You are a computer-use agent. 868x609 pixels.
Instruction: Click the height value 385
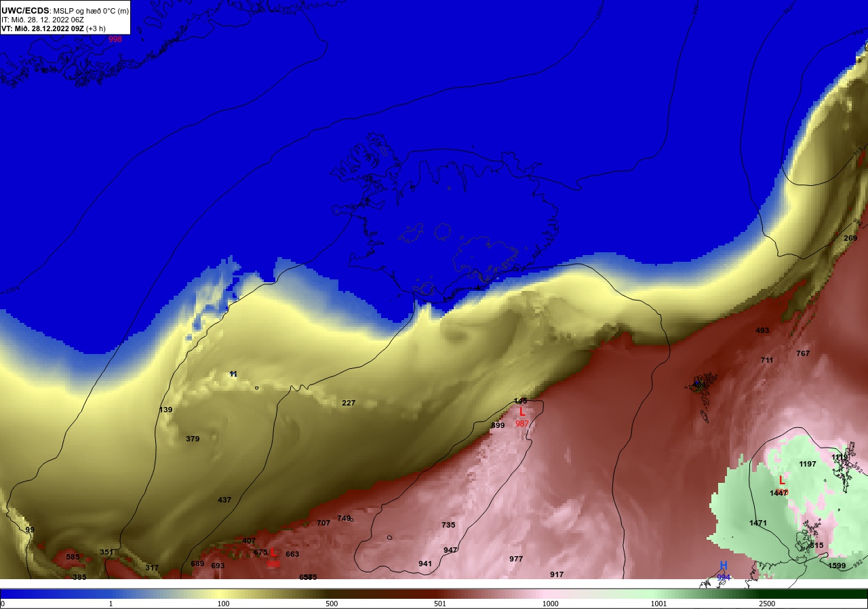click(79, 577)
